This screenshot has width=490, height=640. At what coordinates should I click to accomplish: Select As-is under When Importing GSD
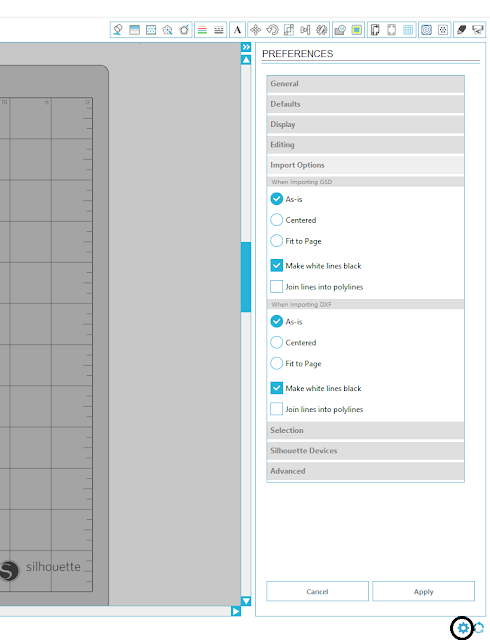click(x=276, y=199)
